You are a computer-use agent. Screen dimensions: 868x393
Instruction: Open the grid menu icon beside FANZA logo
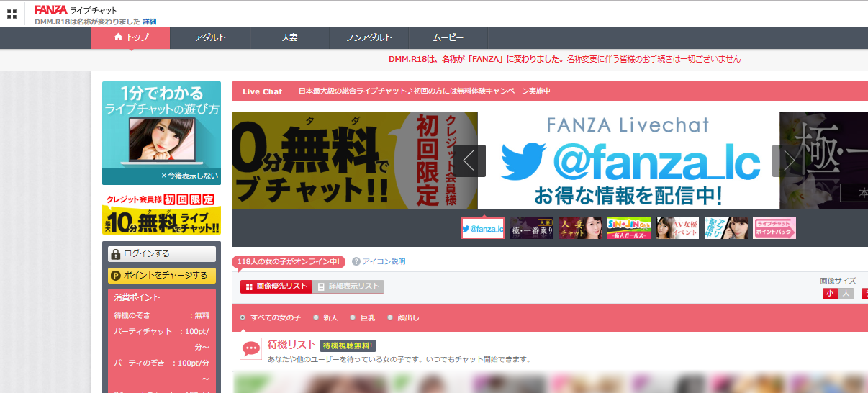[12, 14]
